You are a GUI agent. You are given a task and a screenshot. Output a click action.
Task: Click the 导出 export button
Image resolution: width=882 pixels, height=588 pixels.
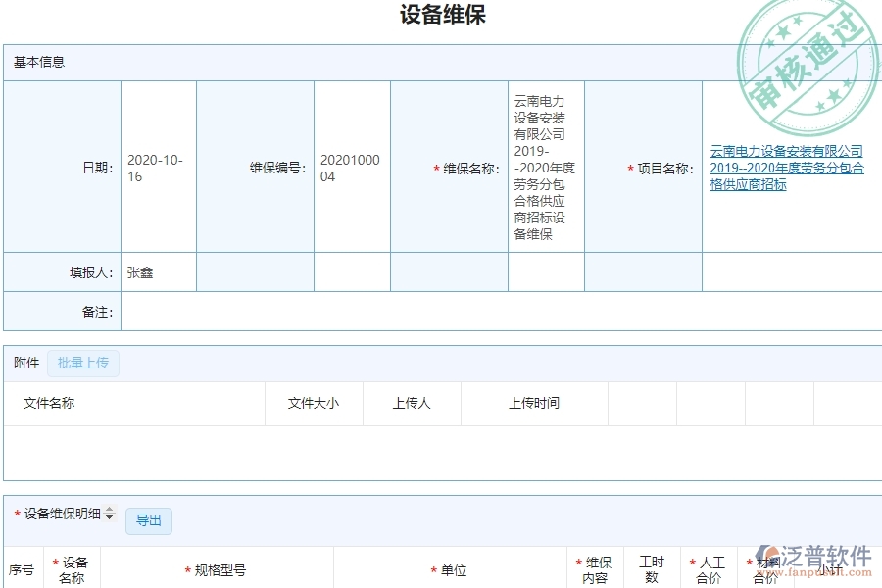click(149, 520)
